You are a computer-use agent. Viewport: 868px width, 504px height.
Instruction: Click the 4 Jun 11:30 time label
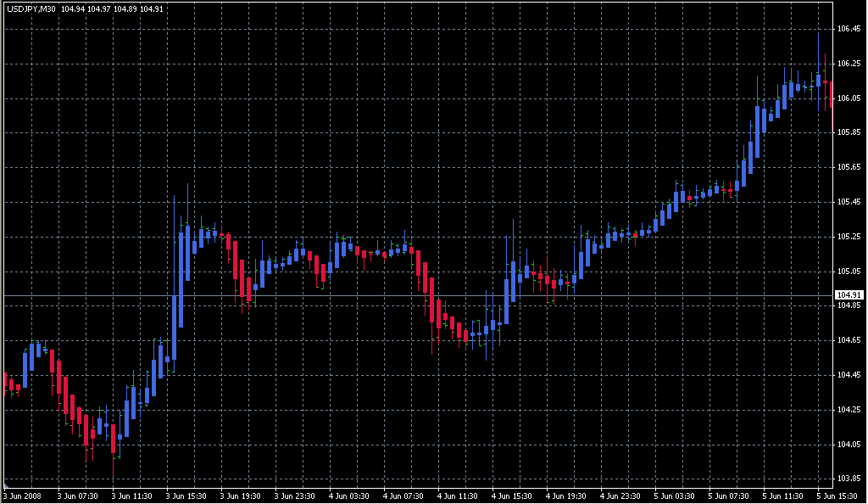pyautogui.click(x=457, y=496)
